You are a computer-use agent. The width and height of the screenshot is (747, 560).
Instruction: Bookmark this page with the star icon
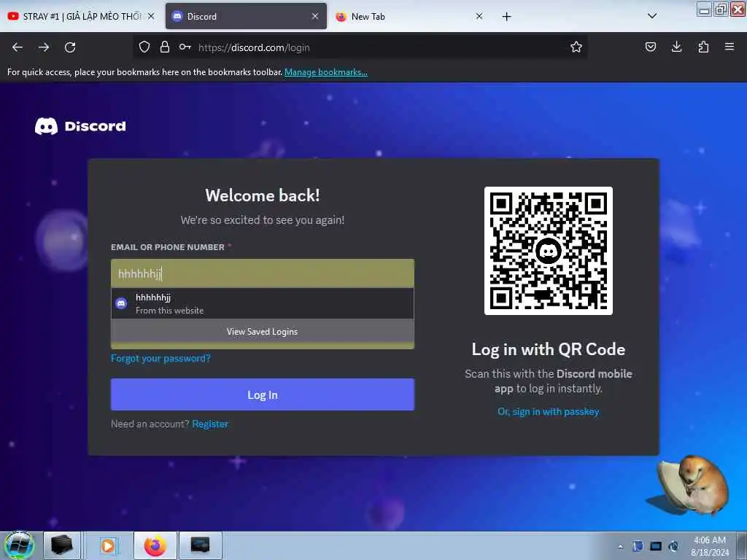point(576,47)
